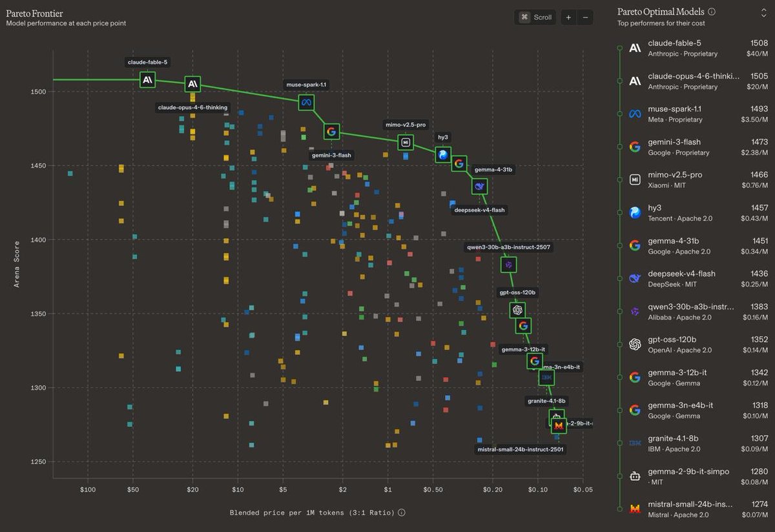Select the OpenAI gpt-oss-120b marker on the chart
Viewport: 775px width, 532px height.
[517, 310]
